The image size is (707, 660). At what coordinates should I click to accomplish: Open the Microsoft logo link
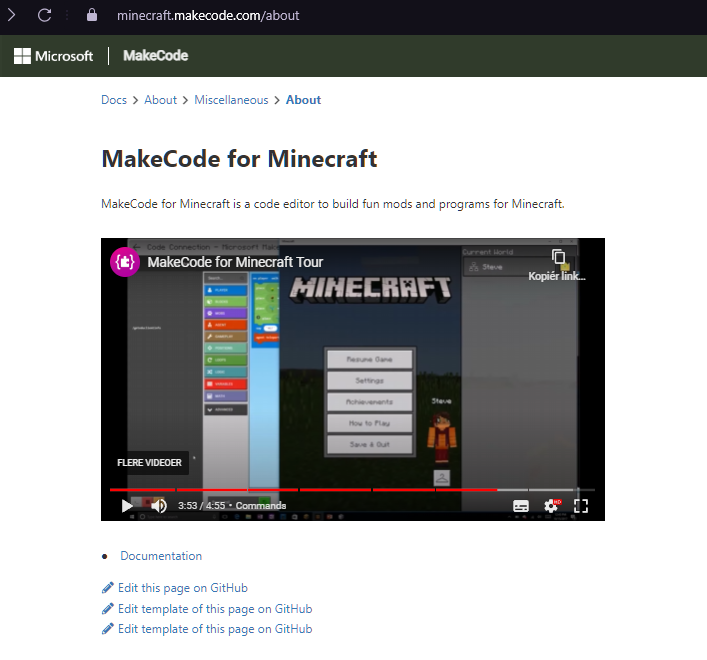pos(53,56)
